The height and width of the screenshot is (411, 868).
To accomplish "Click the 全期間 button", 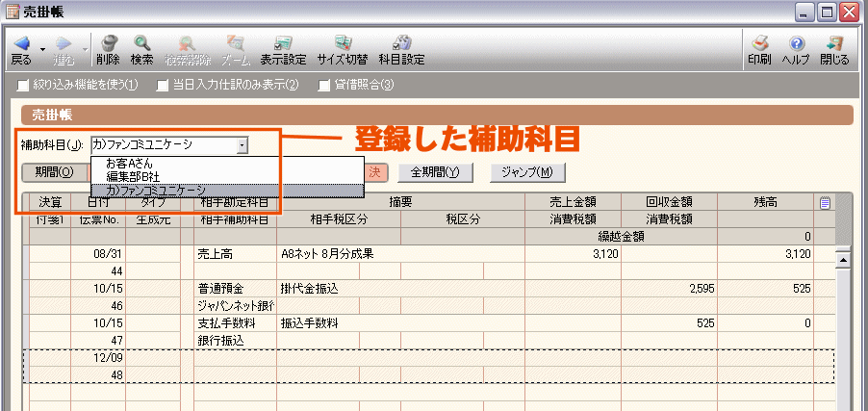I will pyautogui.click(x=435, y=172).
